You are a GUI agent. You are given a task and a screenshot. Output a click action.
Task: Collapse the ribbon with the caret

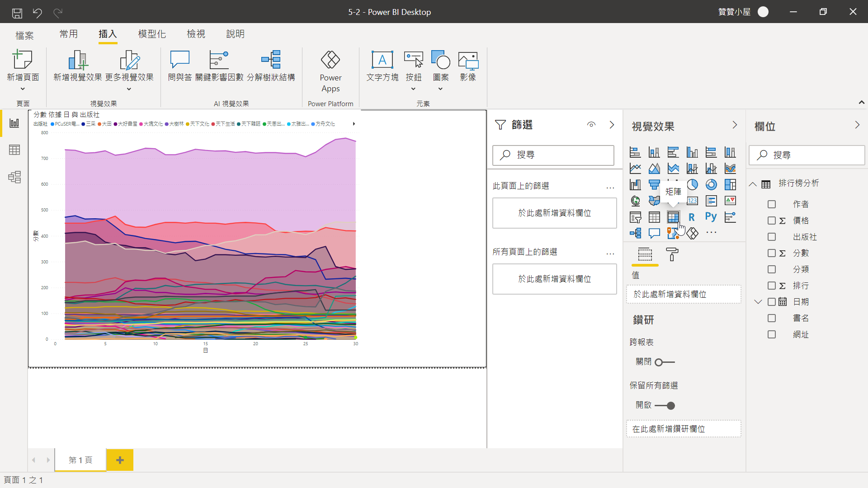coord(861,103)
